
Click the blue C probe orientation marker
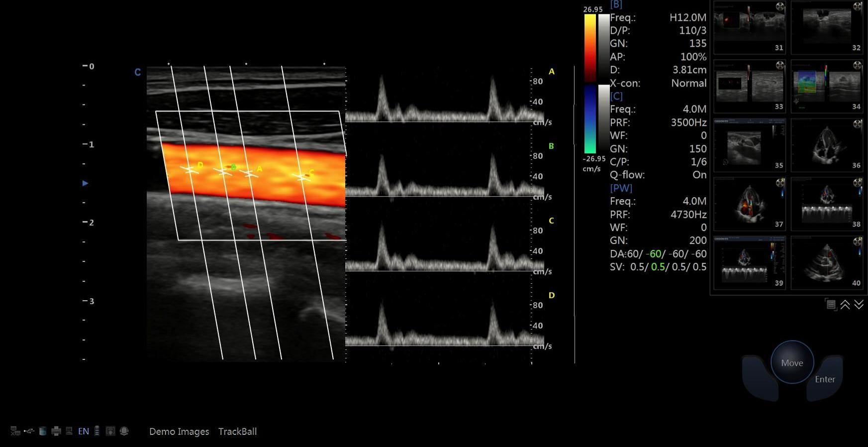tap(138, 72)
